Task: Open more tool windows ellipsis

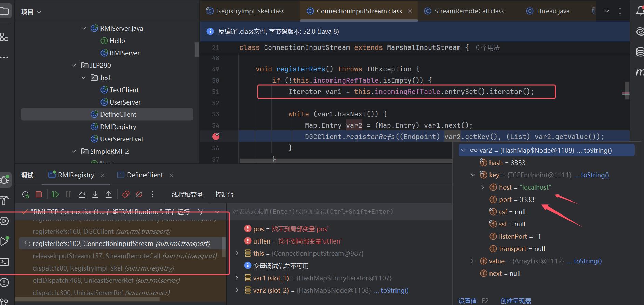Action: pyautogui.click(x=4, y=57)
